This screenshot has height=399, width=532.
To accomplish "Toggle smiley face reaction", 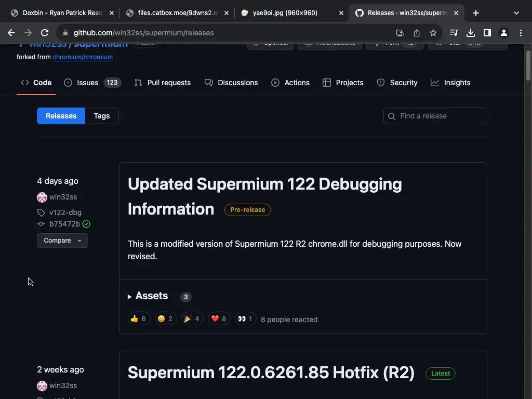I will click(166, 318).
